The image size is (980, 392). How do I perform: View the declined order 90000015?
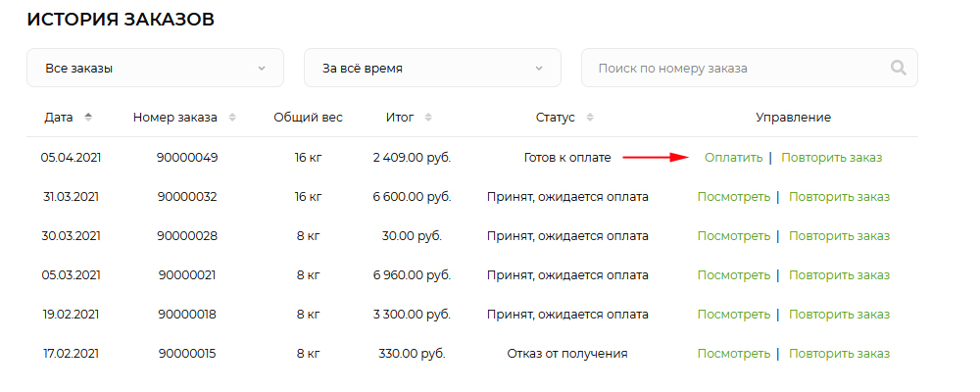tap(733, 353)
